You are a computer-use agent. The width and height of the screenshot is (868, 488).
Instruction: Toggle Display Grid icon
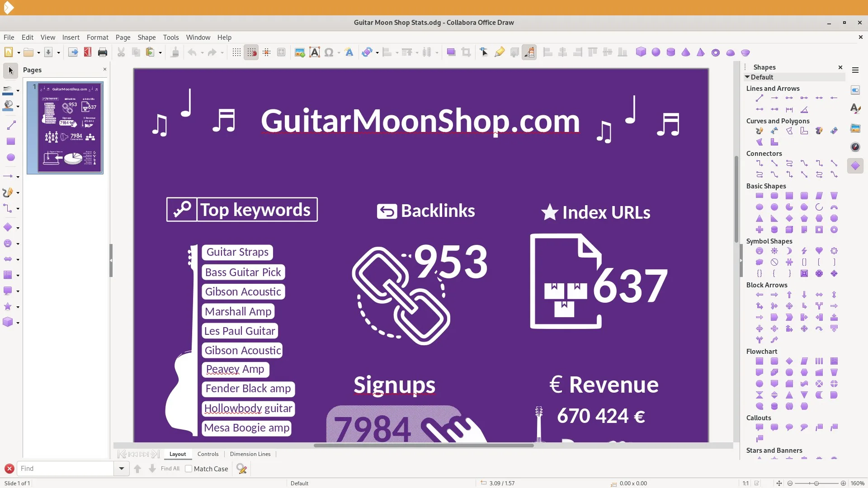point(236,52)
